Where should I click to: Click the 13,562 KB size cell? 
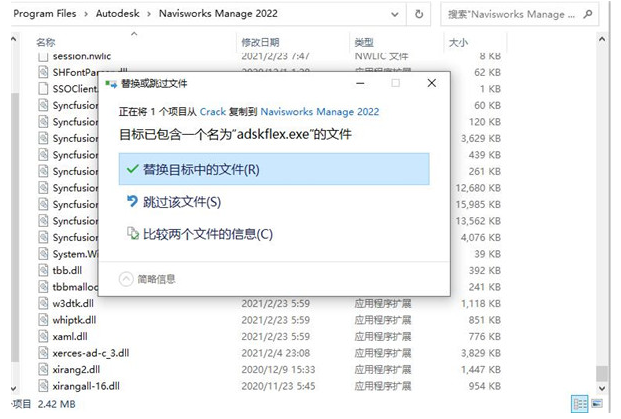click(478, 221)
